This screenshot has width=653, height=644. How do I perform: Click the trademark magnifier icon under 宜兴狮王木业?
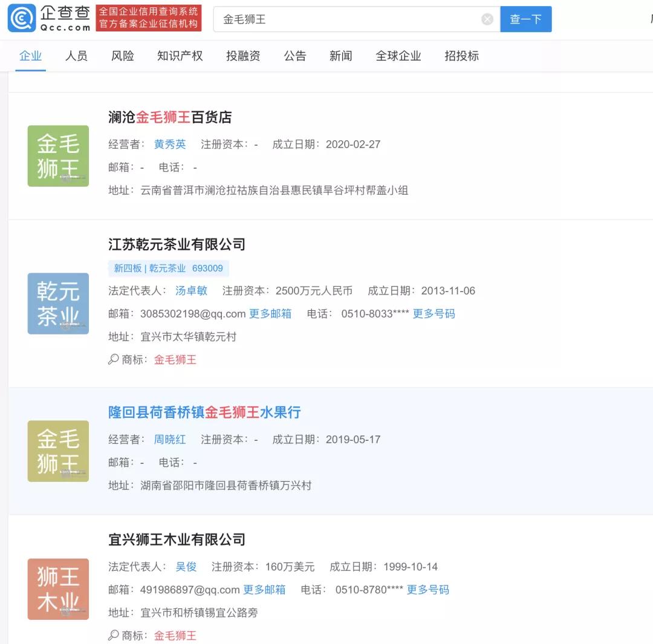[112, 636]
